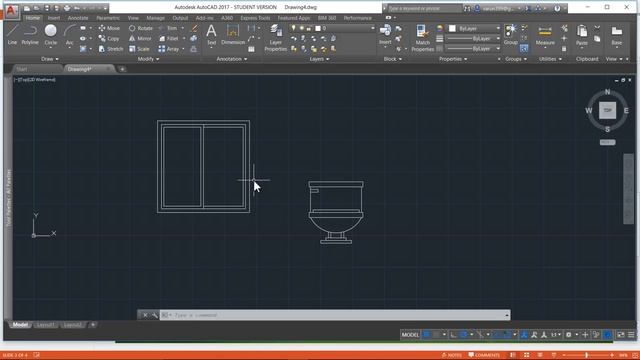Toggle Clean Screen in status bar
Viewport: 640px width, 360px height.
coord(620,335)
